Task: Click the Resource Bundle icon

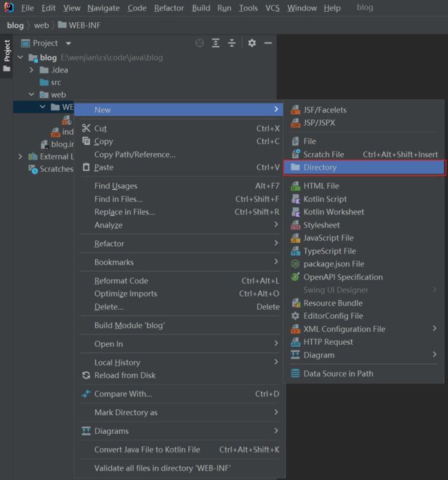Action: pyautogui.click(x=295, y=303)
